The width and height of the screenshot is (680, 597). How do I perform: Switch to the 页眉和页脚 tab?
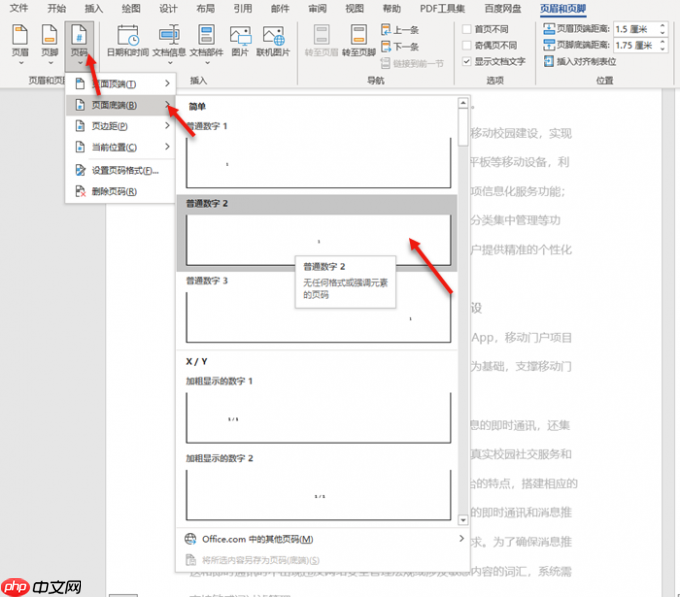563,8
